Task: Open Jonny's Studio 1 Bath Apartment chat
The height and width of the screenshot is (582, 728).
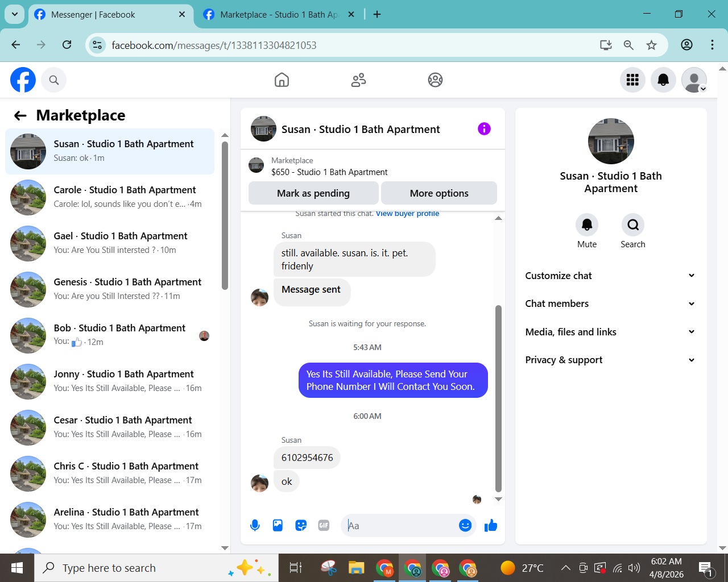Action: pos(110,381)
